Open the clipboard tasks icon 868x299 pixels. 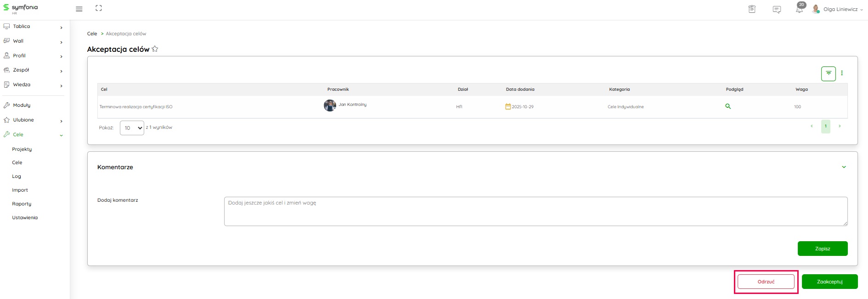[x=752, y=9]
